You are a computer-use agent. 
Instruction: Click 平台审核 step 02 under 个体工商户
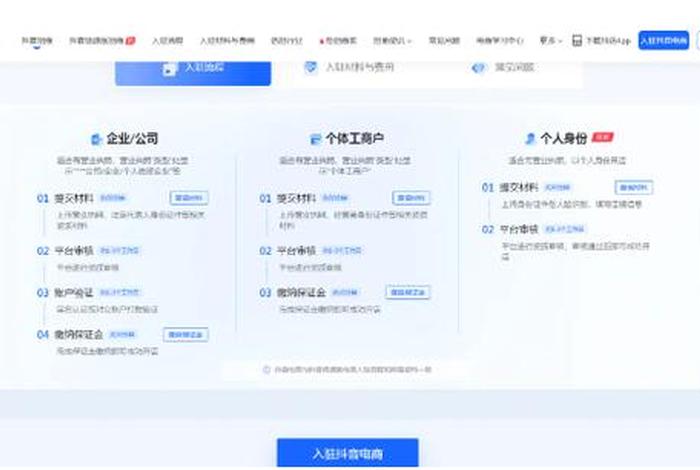coord(296,250)
